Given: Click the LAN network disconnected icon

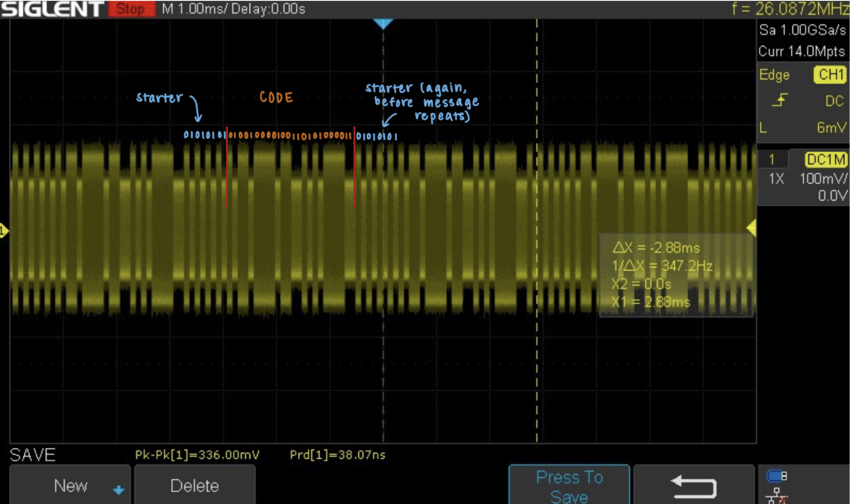Looking at the screenshot, I should [x=776, y=495].
